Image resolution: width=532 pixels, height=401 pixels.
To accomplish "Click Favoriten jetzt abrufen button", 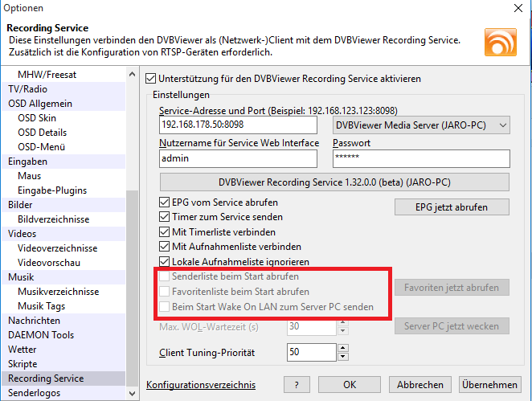I will [x=452, y=288].
